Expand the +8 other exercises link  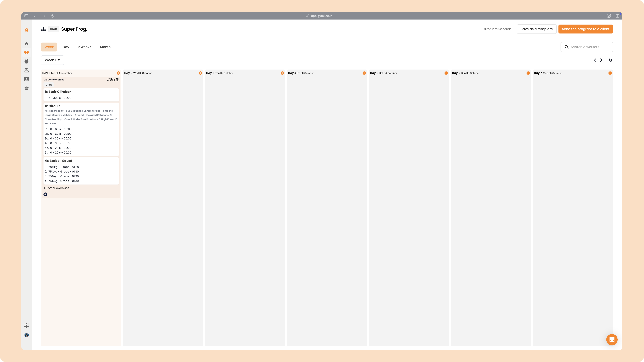(x=56, y=188)
